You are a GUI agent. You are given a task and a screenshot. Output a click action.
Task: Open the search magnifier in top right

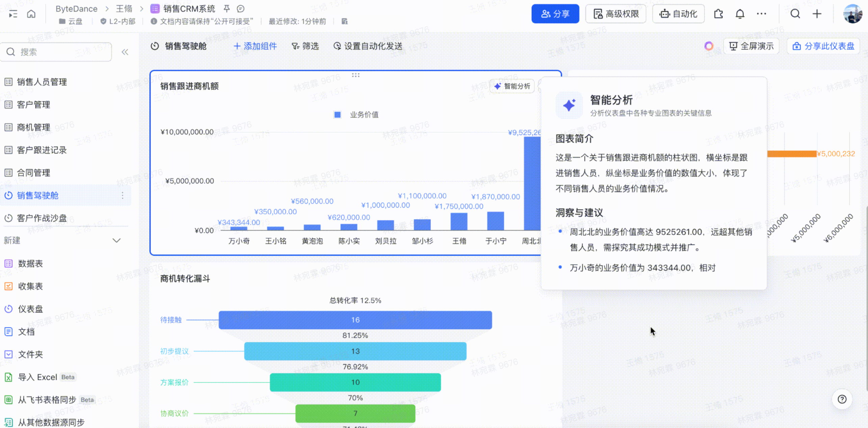(x=795, y=14)
